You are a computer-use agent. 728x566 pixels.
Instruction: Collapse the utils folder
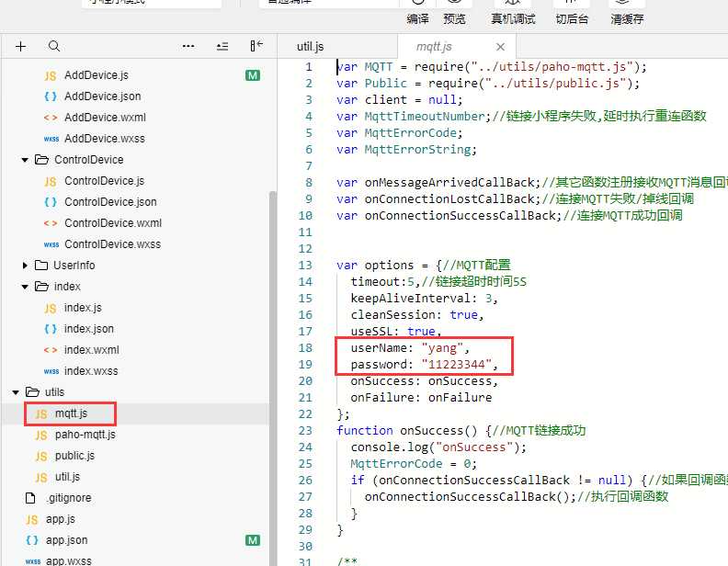16,392
